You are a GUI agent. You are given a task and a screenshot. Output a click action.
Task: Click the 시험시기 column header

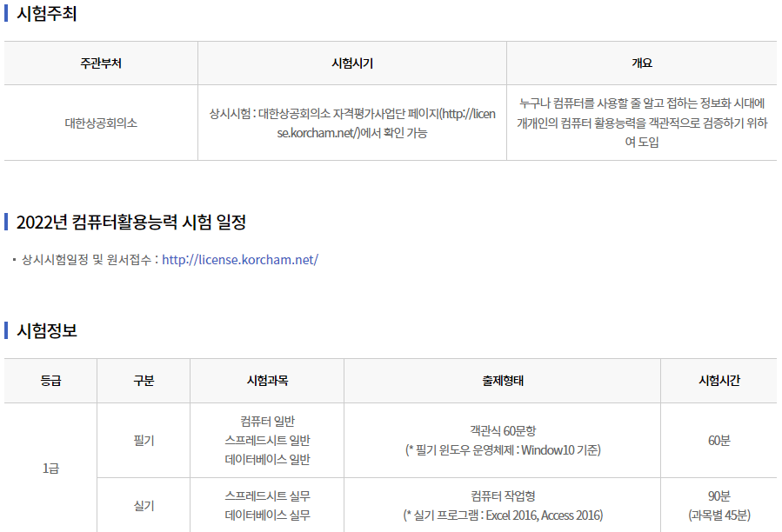352,63
